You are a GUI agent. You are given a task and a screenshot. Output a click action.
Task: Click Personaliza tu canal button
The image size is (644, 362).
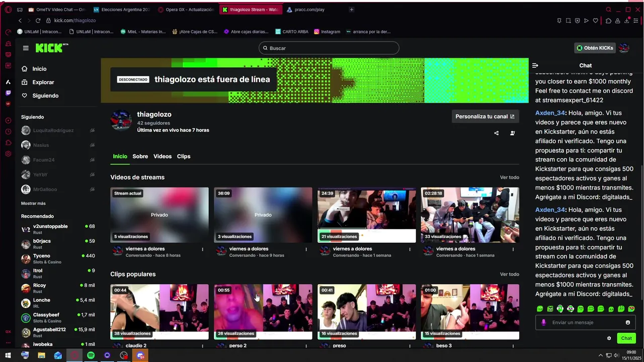point(485,116)
